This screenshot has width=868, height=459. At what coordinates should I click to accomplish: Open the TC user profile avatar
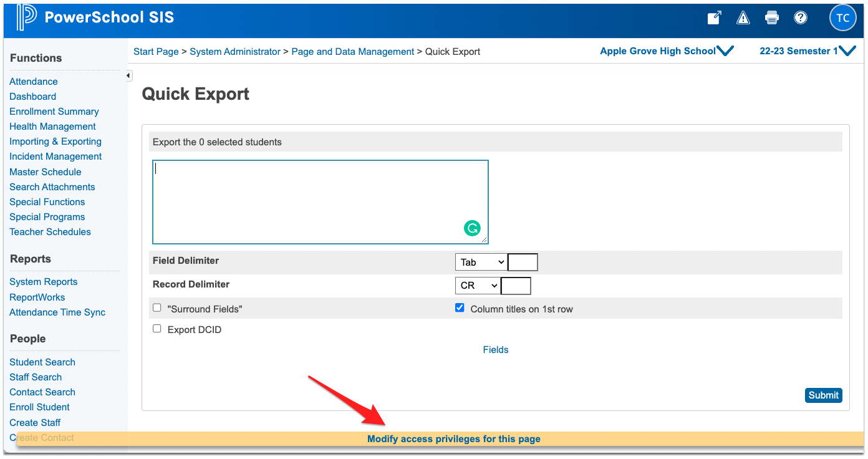click(x=842, y=18)
